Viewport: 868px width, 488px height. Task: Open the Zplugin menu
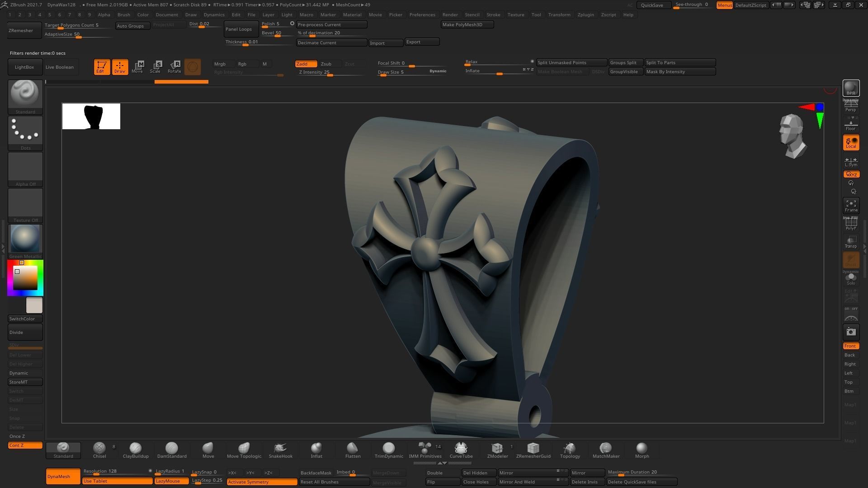[585, 14]
